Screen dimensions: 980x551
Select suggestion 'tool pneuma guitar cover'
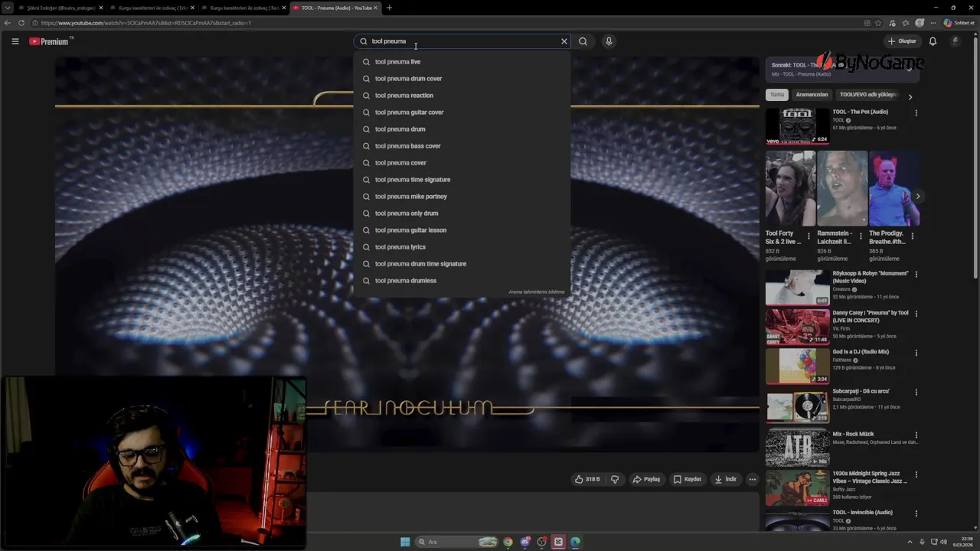pyautogui.click(x=462, y=112)
